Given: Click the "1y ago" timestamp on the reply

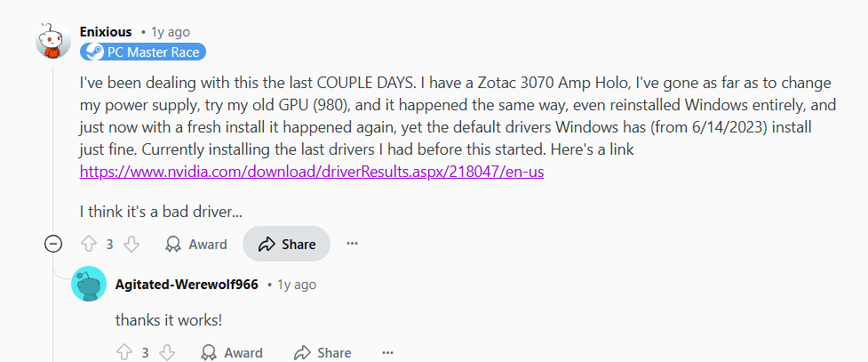Looking at the screenshot, I should pyautogui.click(x=297, y=285).
